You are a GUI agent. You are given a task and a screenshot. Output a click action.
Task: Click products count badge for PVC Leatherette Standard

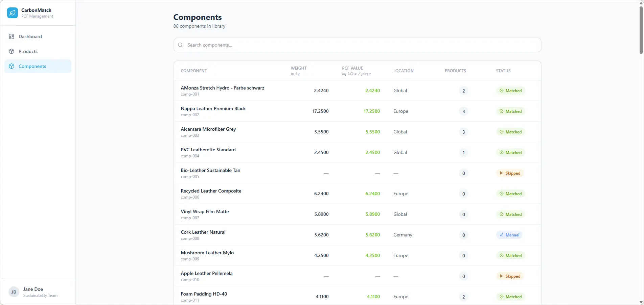pyautogui.click(x=463, y=153)
